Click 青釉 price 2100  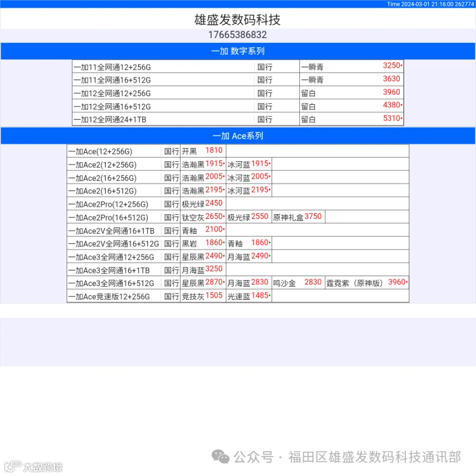pos(214,229)
